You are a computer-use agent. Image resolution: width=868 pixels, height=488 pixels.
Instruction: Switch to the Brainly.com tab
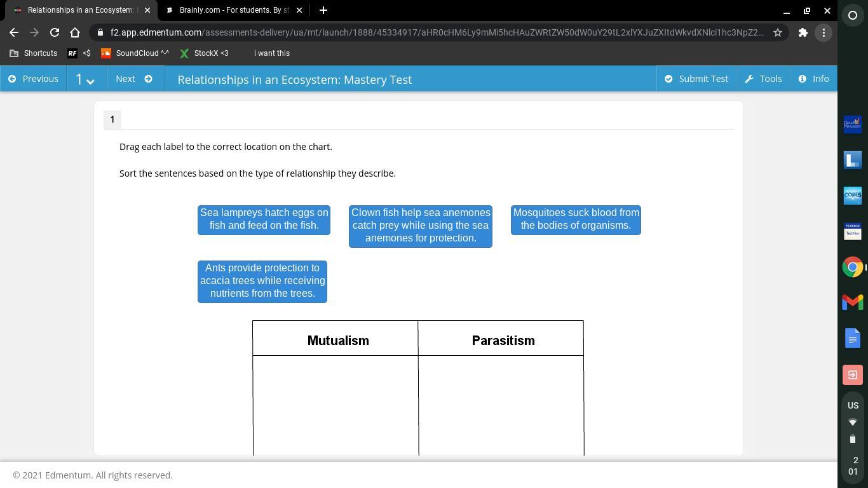tap(232, 10)
